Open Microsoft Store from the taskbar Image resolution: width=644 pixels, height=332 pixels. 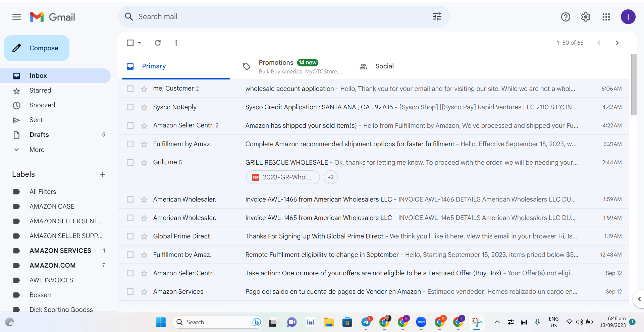(x=347, y=322)
